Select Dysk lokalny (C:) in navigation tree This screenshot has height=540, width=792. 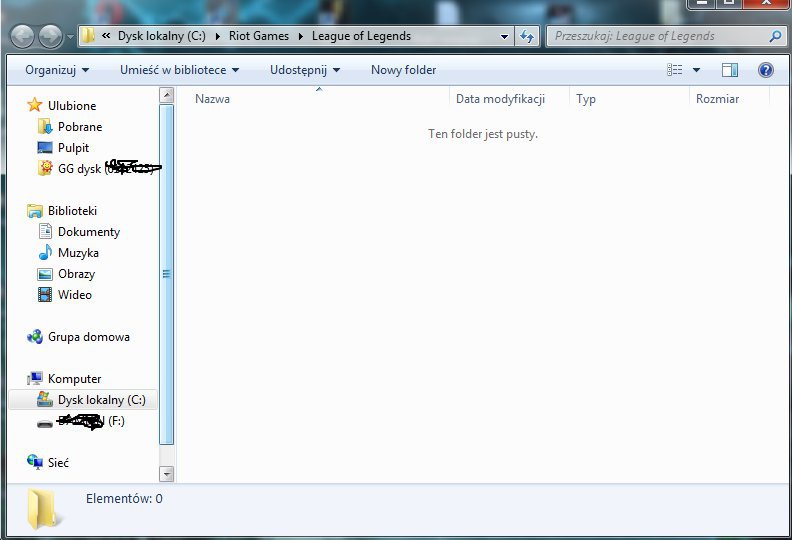tap(102, 400)
